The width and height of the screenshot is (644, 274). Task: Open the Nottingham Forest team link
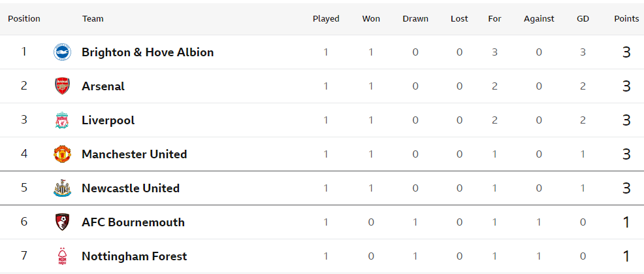point(135,256)
